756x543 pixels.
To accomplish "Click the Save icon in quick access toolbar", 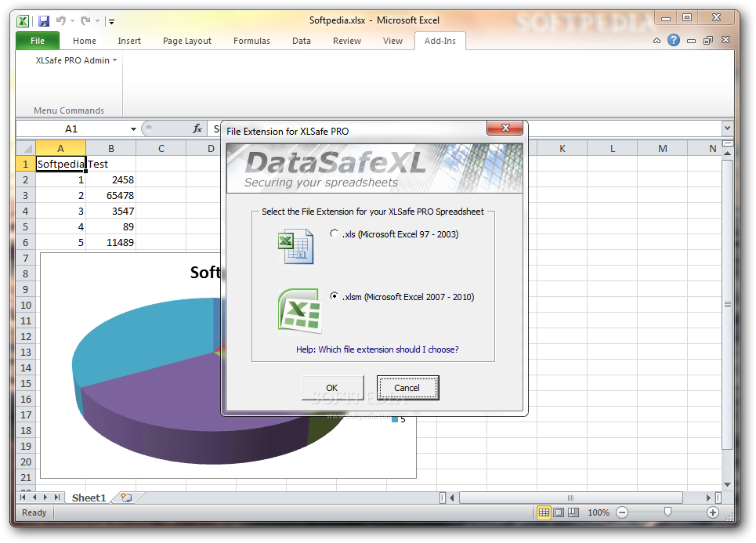I will 44,20.
